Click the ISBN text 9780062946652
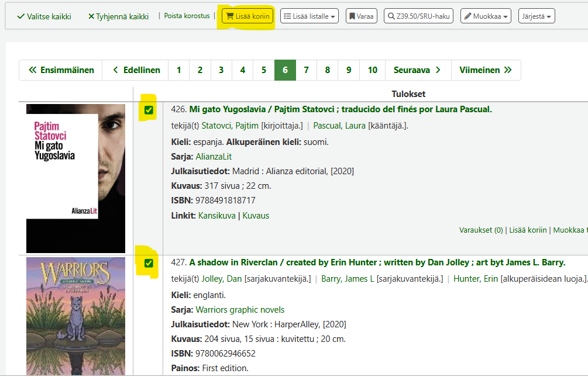588x377 pixels. (225, 354)
